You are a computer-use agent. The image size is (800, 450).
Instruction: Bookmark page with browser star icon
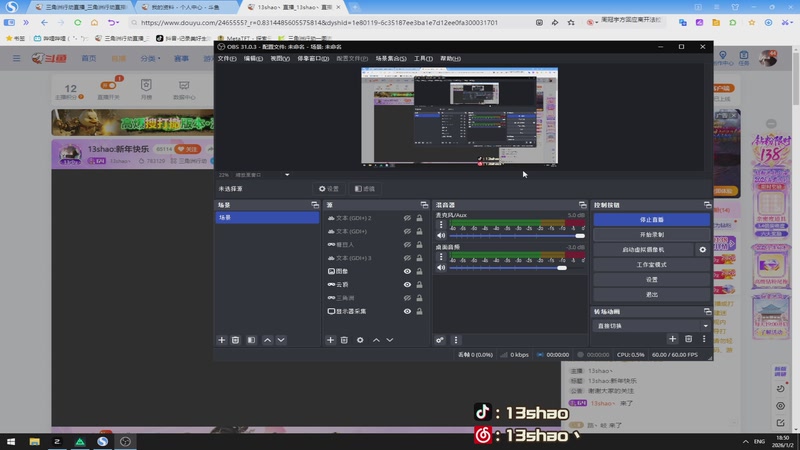[571, 22]
